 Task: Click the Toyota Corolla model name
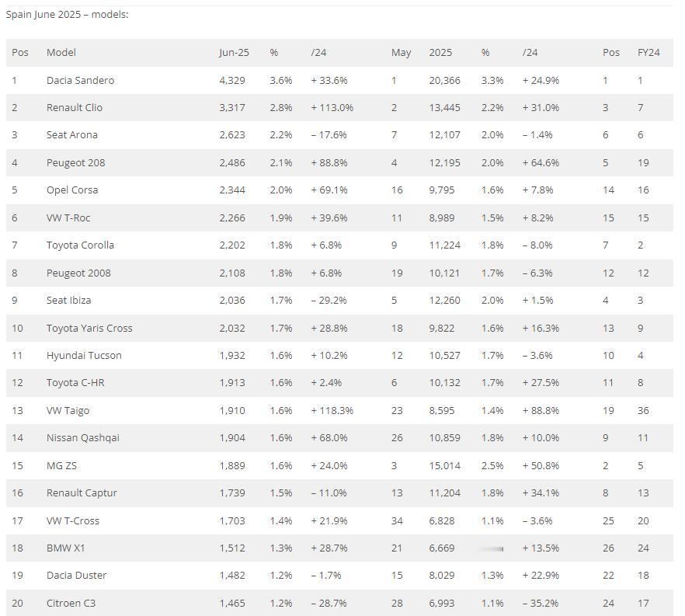click(x=80, y=245)
